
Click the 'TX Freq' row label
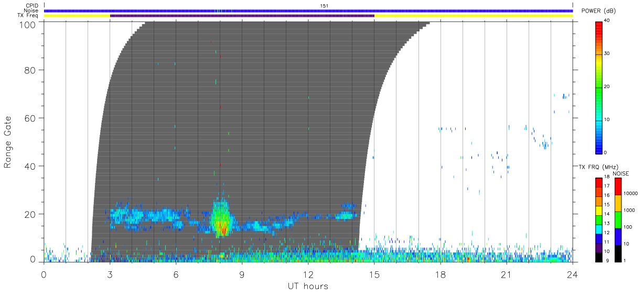coord(28,16)
